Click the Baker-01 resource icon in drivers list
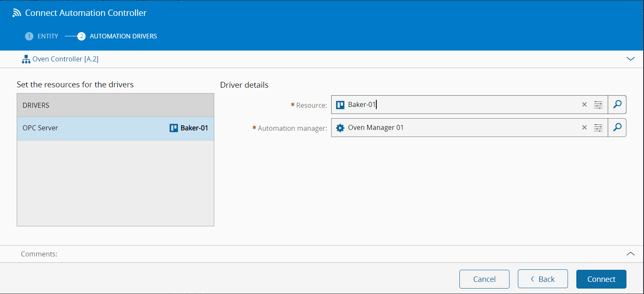Image resolution: width=644 pixels, height=294 pixels. click(174, 128)
